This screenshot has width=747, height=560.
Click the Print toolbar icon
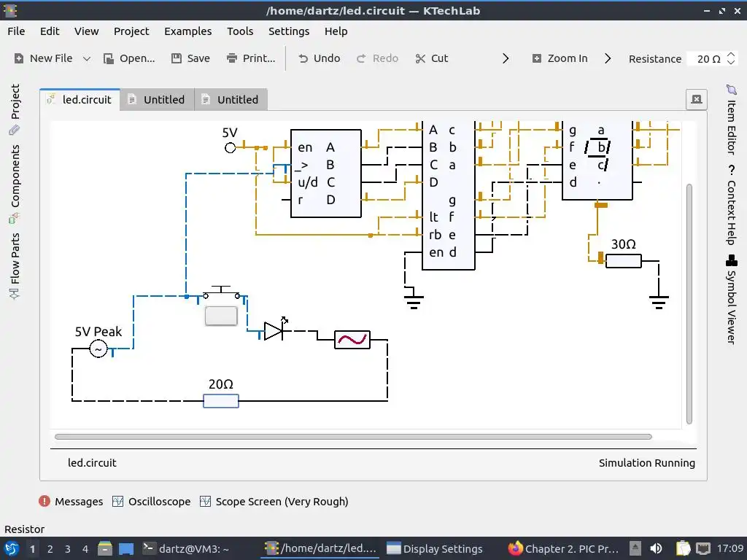tap(231, 58)
